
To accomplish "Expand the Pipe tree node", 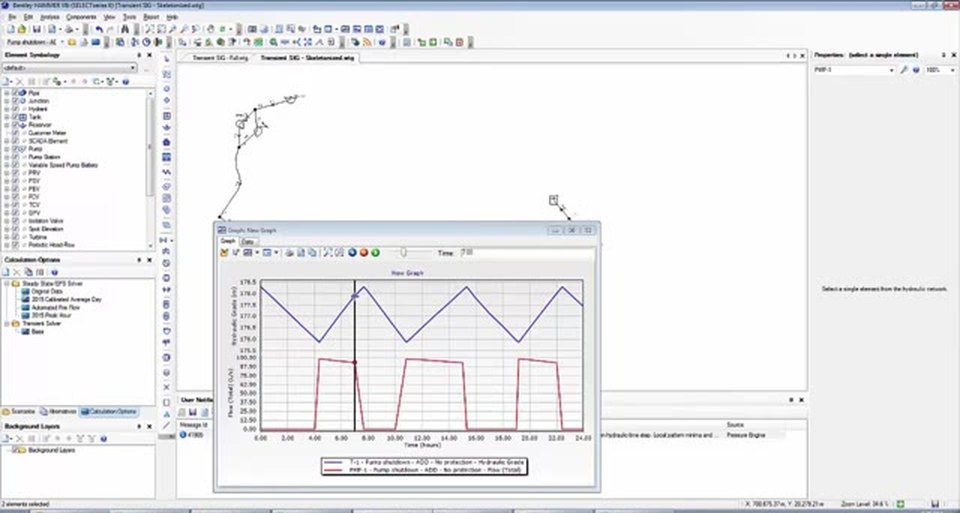I will tap(7, 93).
